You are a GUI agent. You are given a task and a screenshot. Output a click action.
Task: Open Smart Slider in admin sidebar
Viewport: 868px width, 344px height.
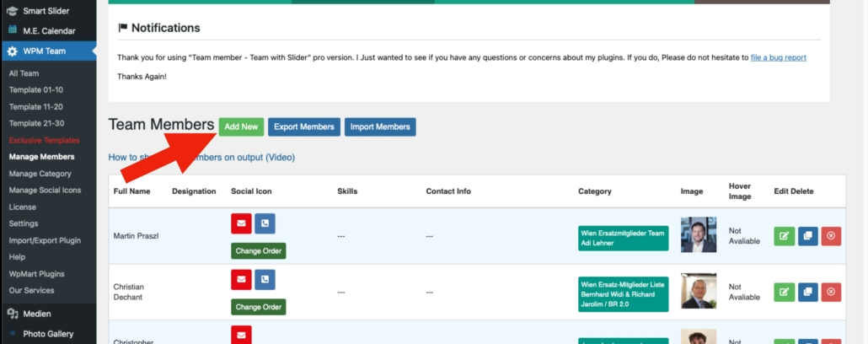46,11
